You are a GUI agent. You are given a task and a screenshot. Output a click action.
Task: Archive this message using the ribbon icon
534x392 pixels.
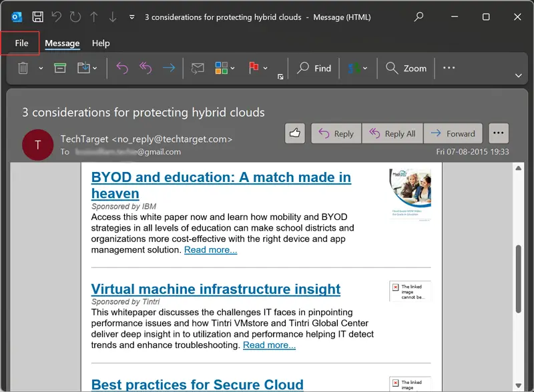tap(60, 68)
